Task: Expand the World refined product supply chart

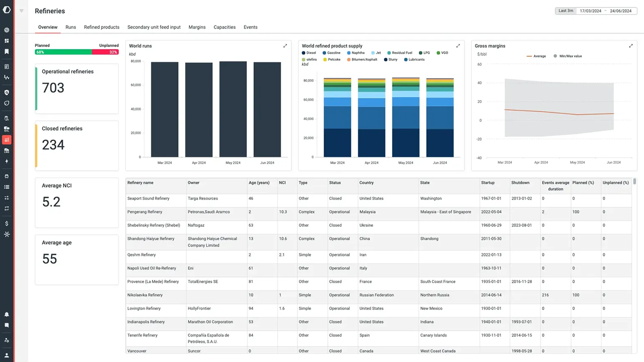Action: tap(458, 46)
